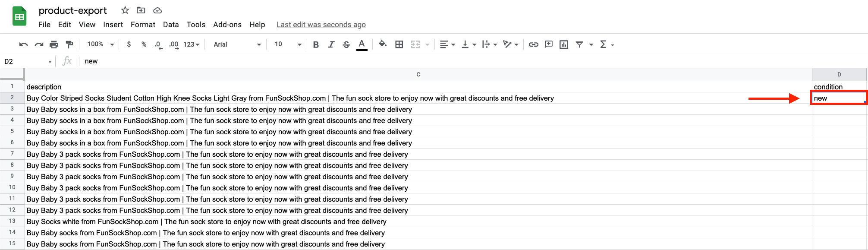This screenshot has height=250, width=868.
Task: Redo the last action
Action: (x=39, y=44)
